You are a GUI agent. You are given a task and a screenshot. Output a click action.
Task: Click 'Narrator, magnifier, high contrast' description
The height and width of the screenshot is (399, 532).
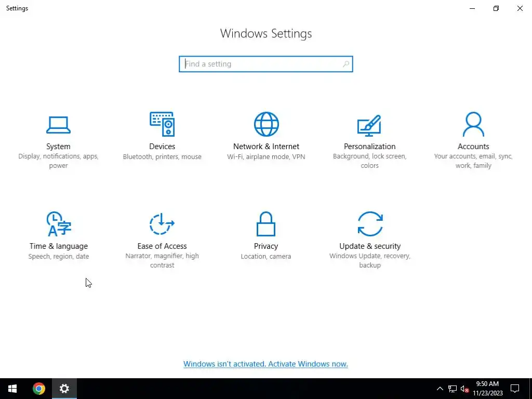(x=162, y=261)
